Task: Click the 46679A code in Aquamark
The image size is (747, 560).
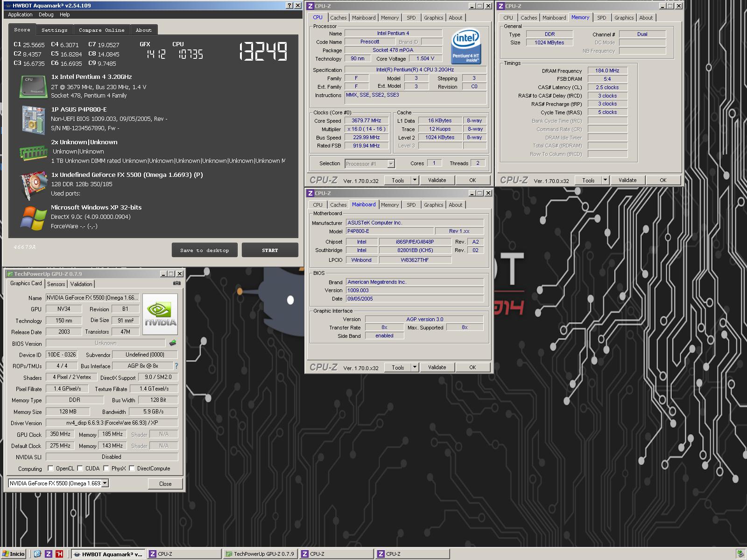Action: 25,247
